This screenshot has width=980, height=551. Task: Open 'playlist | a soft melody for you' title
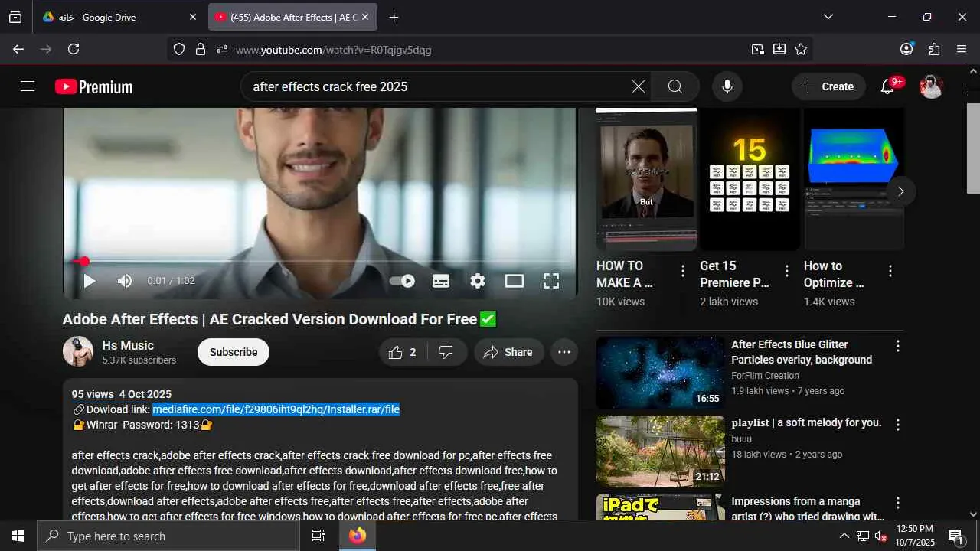click(806, 422)
